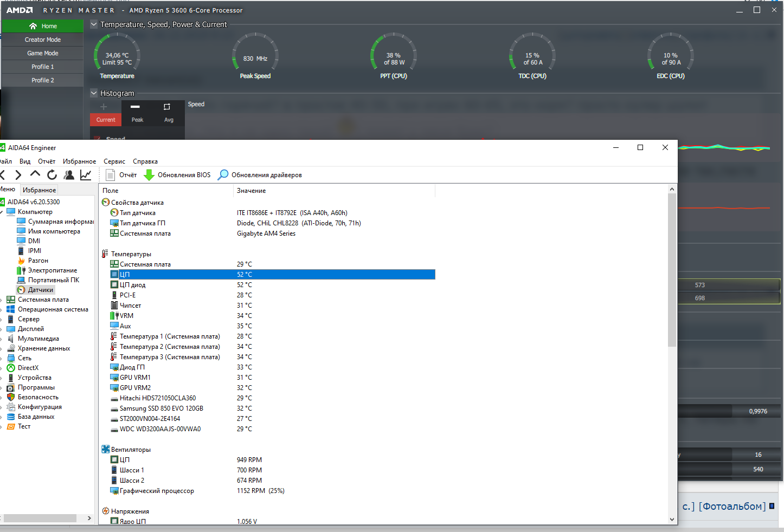784x532 pixels.
Task: Select Конфигурация tree node
Action: click(x=40, y=407)
